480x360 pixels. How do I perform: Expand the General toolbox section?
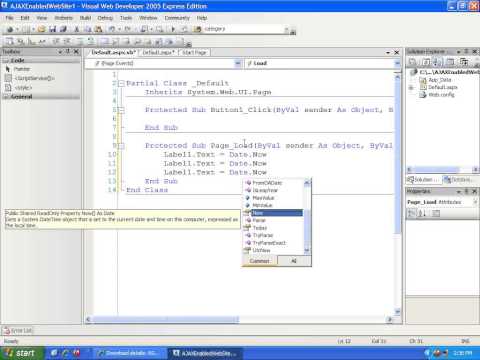tap(6, 97)
